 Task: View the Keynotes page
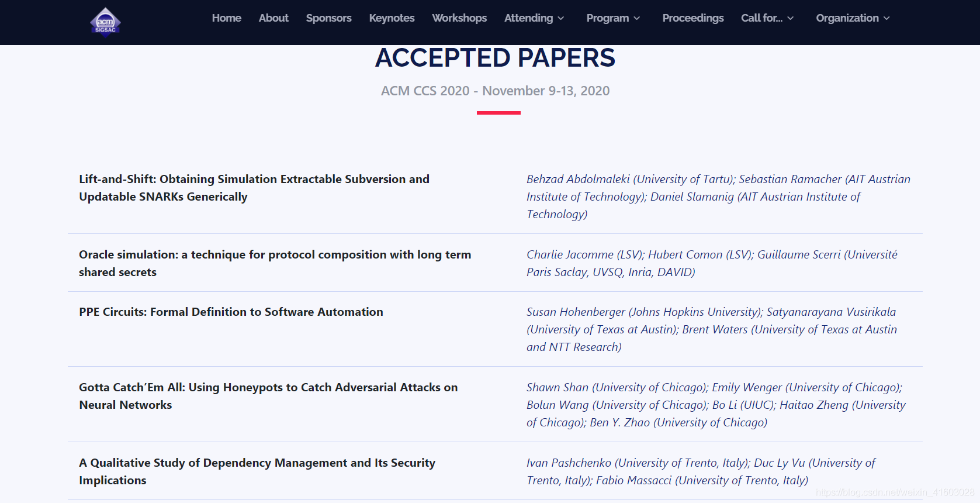392,18
